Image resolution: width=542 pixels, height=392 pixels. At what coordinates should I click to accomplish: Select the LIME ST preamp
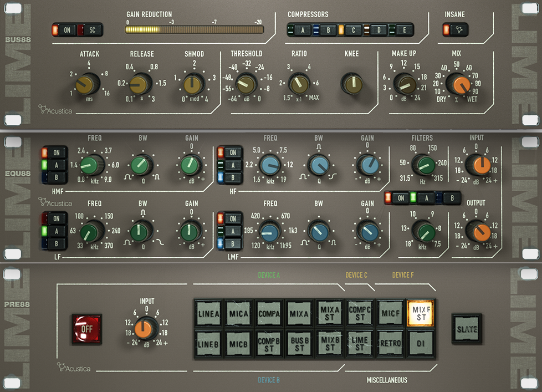pos(360,344)
